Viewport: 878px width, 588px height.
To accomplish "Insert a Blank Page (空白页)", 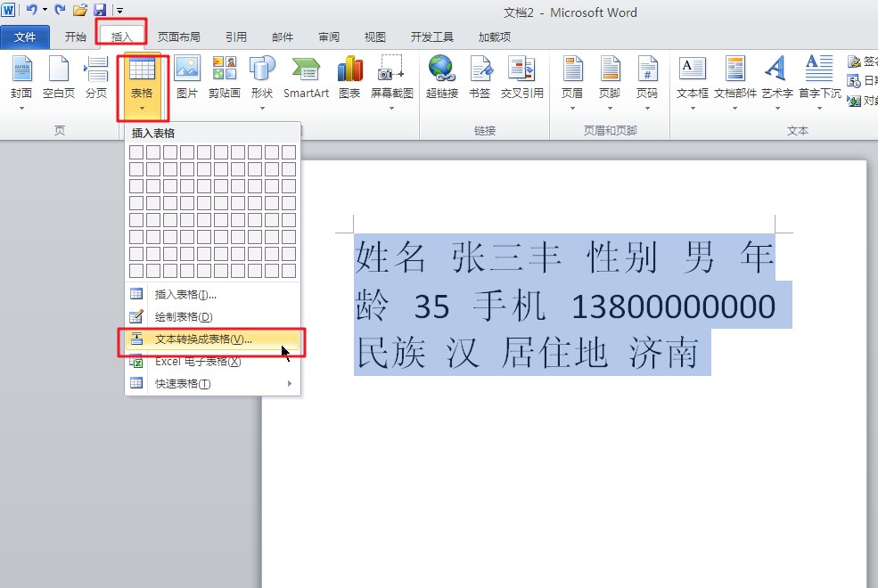I will (59, 77).
